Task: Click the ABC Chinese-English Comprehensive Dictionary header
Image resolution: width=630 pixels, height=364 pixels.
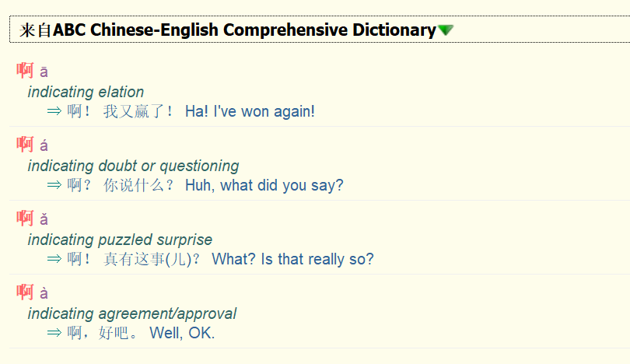Action: (243, 30)
